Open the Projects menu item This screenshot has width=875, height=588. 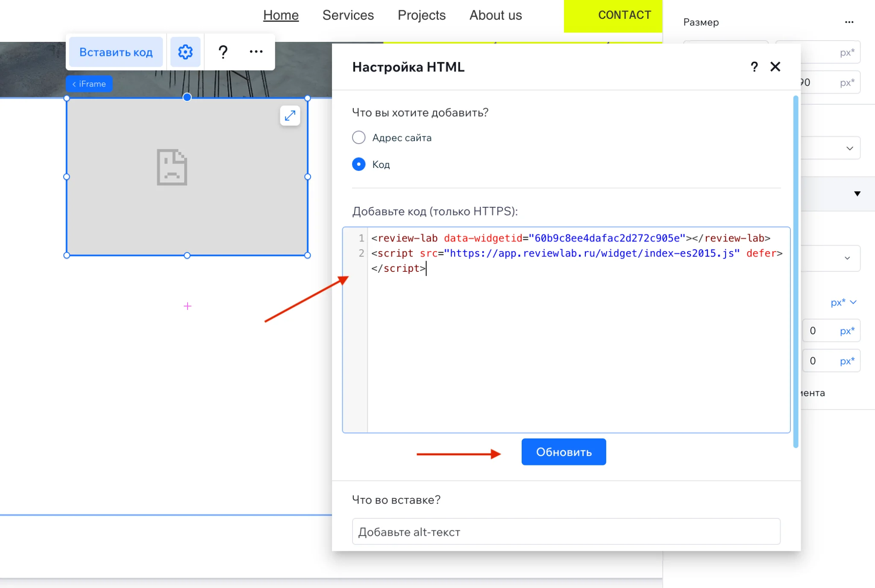(421, 15)
